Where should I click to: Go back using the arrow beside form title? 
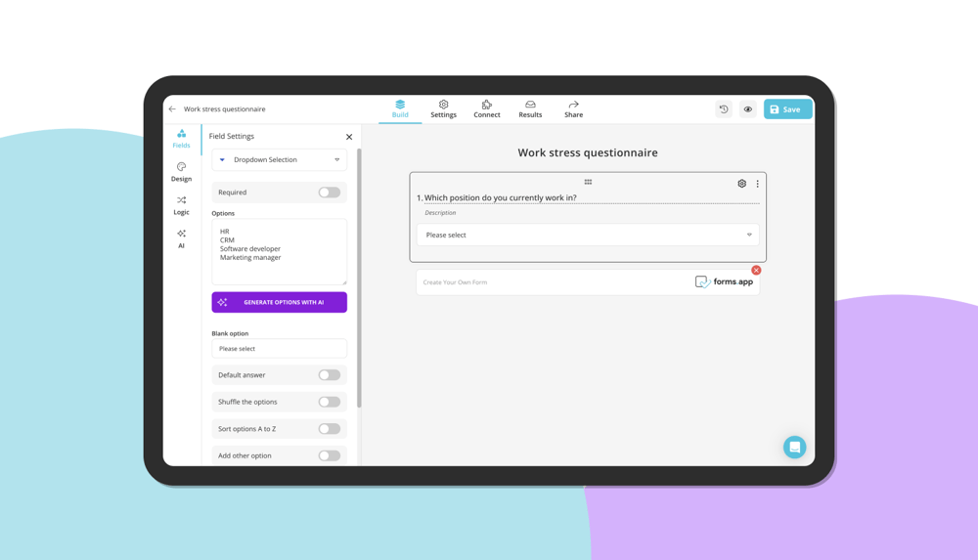click(x=172, y=109)
